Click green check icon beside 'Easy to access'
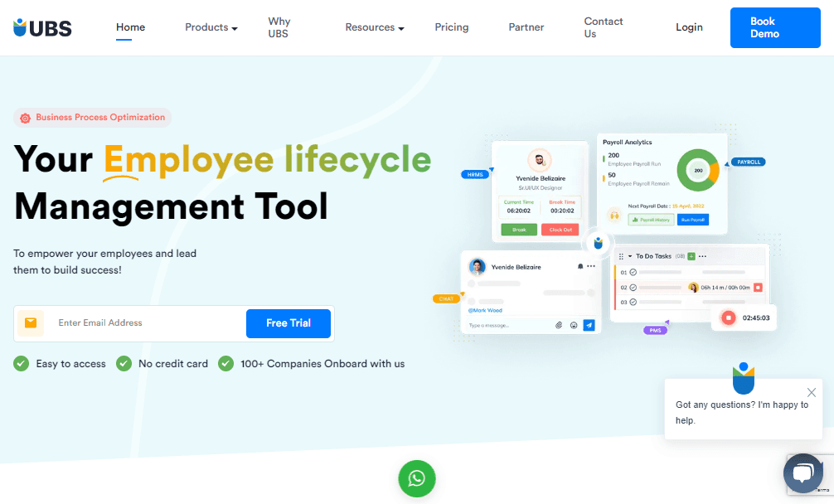This screenshot has width=834, height=504. (22, 364)
